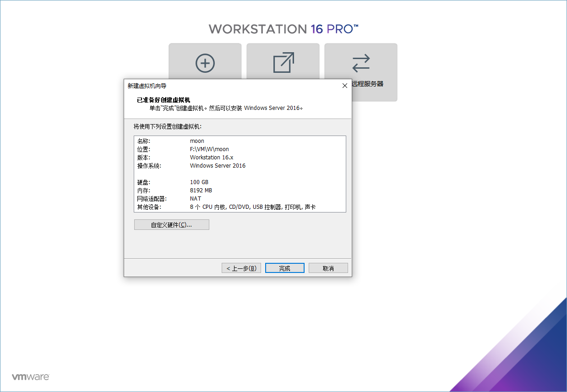The width and height of the screenshot is (567, 392).
Task: Click the 名称: label in the settings list
Action: (144, 141)
